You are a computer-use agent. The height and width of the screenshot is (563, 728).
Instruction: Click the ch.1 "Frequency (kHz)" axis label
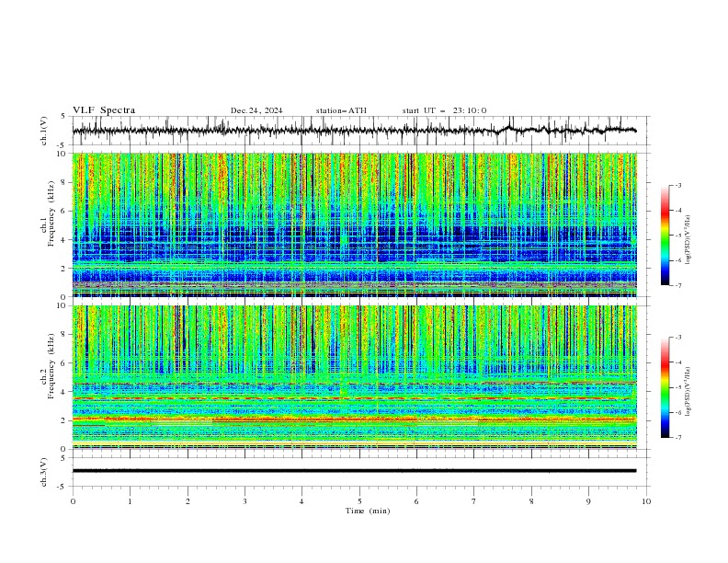[x=51, y=214]
